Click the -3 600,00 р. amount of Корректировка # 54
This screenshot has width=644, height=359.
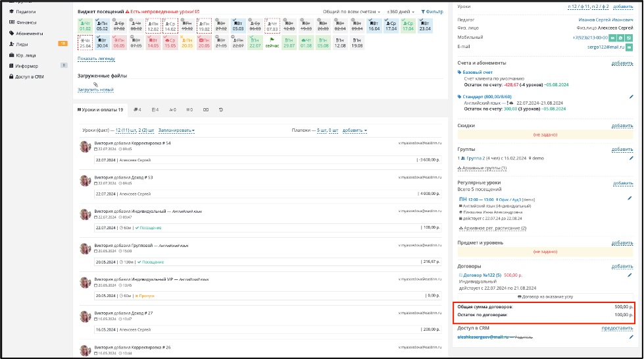(428, 159)
